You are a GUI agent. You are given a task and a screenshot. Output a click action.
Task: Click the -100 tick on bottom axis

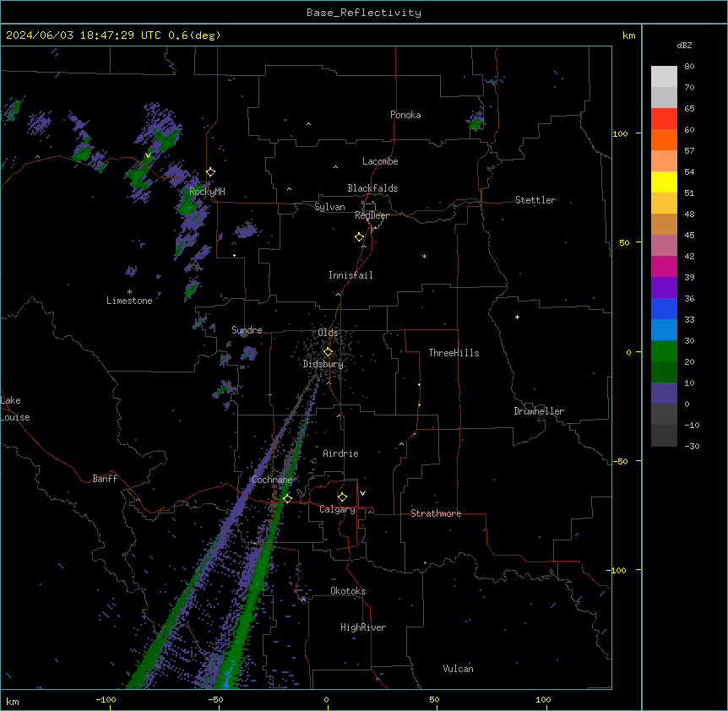106,699
